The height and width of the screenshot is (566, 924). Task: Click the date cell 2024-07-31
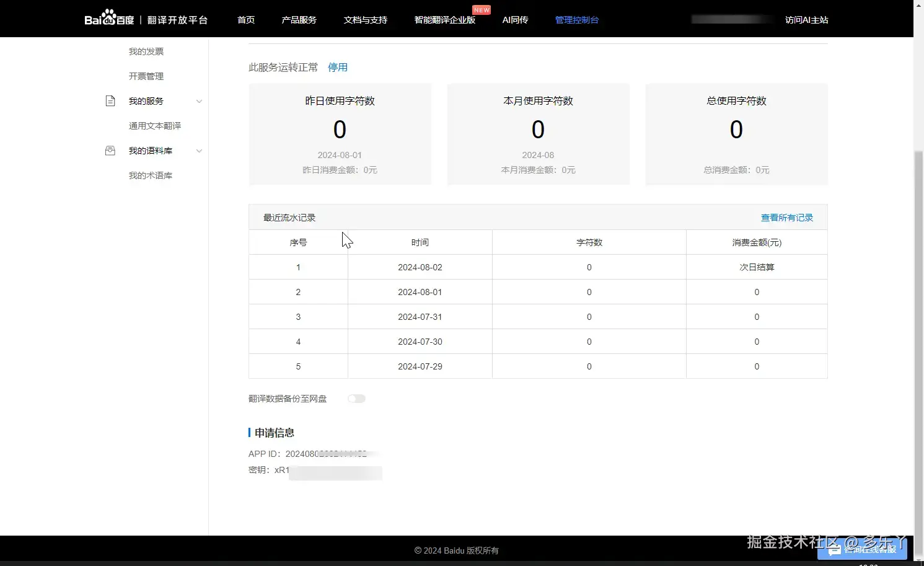click(x=420, y=317)
